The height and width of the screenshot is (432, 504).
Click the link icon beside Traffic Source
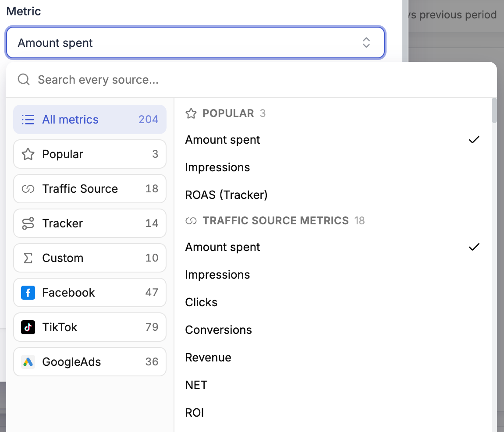[28, 189]
